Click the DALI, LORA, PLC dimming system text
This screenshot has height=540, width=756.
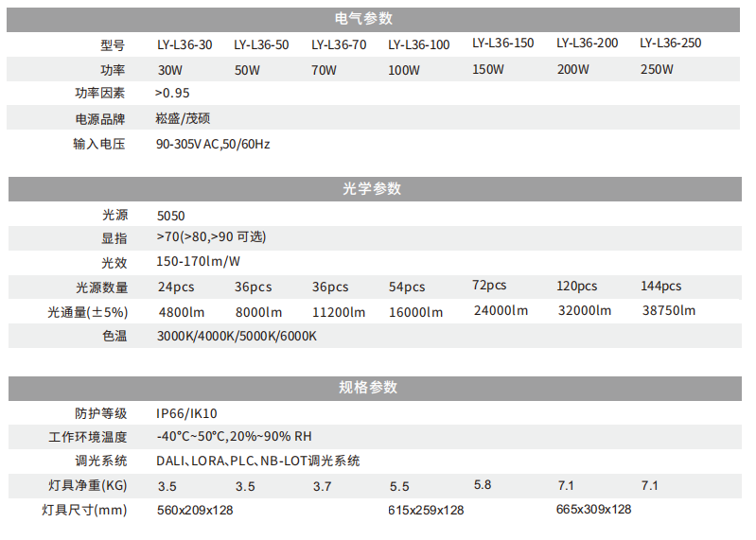[257, 461]
